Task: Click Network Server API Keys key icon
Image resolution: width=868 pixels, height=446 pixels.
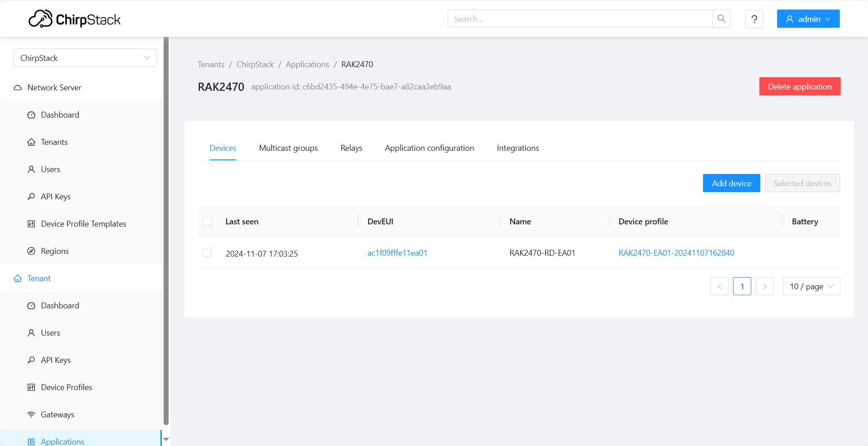Action: pos(31,197)
